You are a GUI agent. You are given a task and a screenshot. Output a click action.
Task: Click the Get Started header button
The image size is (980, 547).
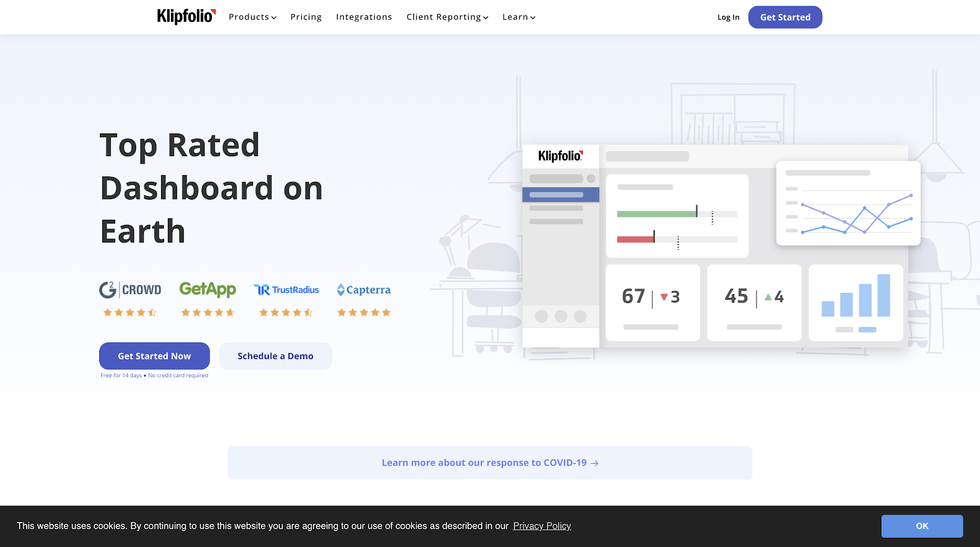pos(785,17)
